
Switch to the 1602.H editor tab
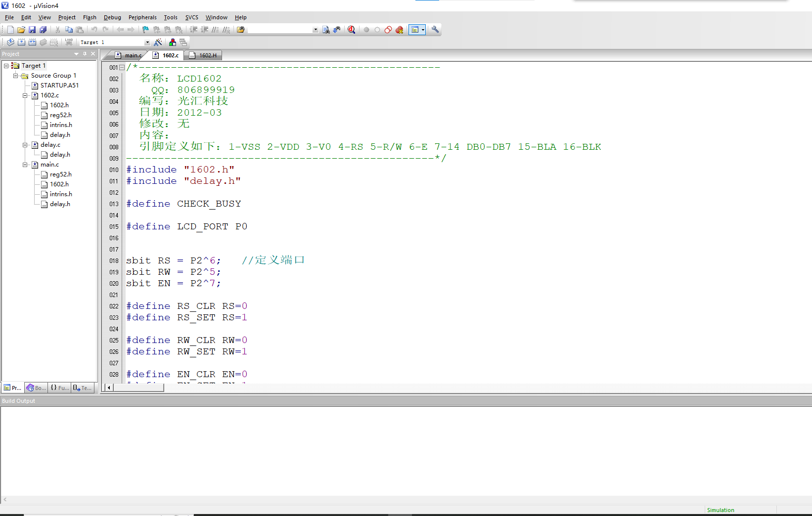pyautogui.click(x=204, y=55)
